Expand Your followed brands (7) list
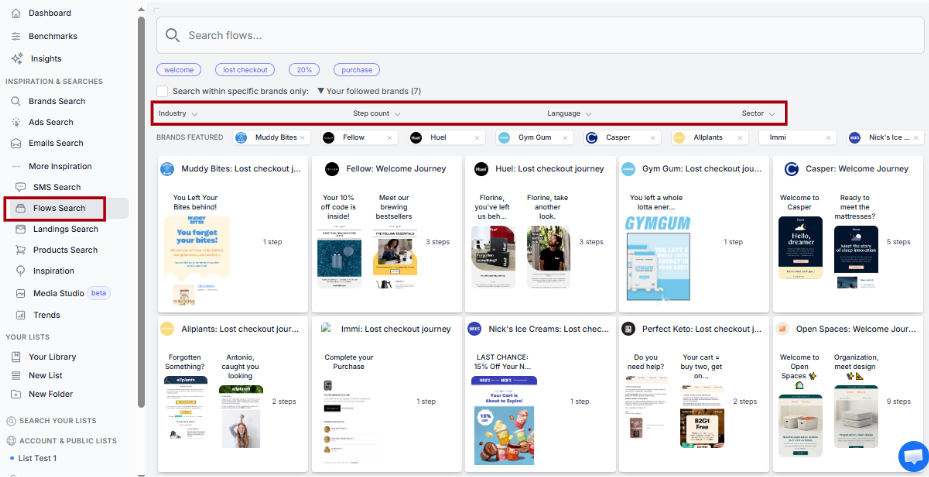This screenshot has width=929, height=477. (x=369, y=91)
